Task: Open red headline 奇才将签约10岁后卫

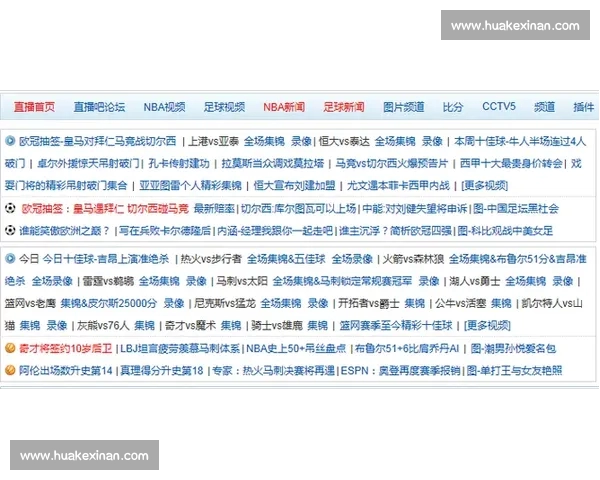Action: click(x=65, y=349)
